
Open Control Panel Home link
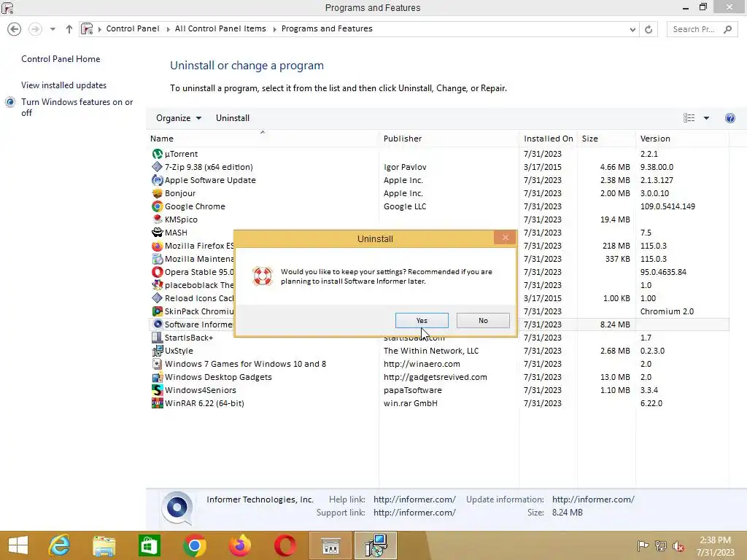click(x=61, y=59)
